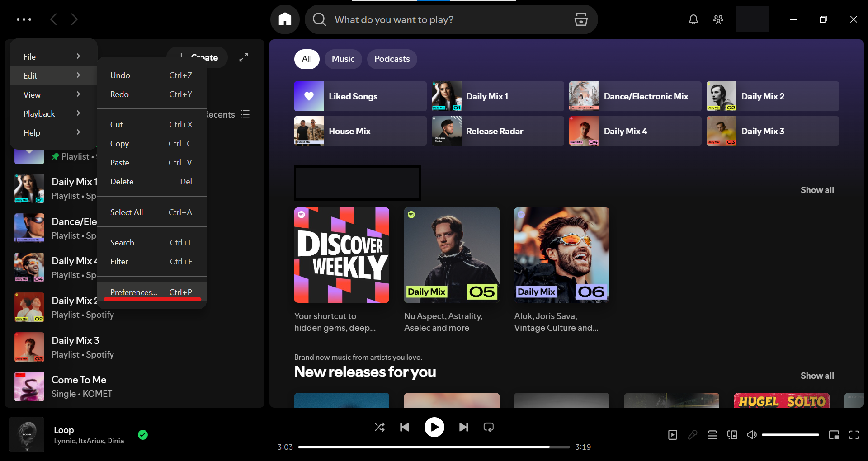The width and height of the screenshot is (868, 461).
Task: Mute the volume speaker icon
Action: click(752, 435)
